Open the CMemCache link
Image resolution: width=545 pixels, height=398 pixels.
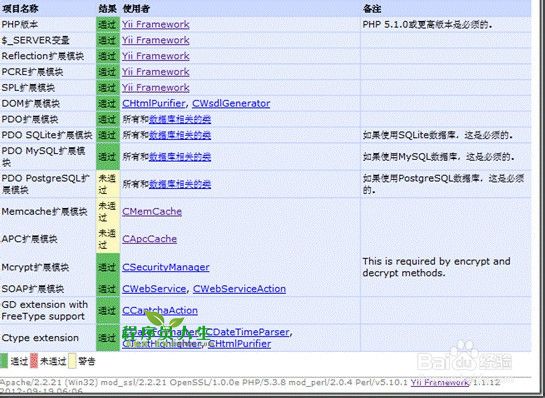coord(152,211)
